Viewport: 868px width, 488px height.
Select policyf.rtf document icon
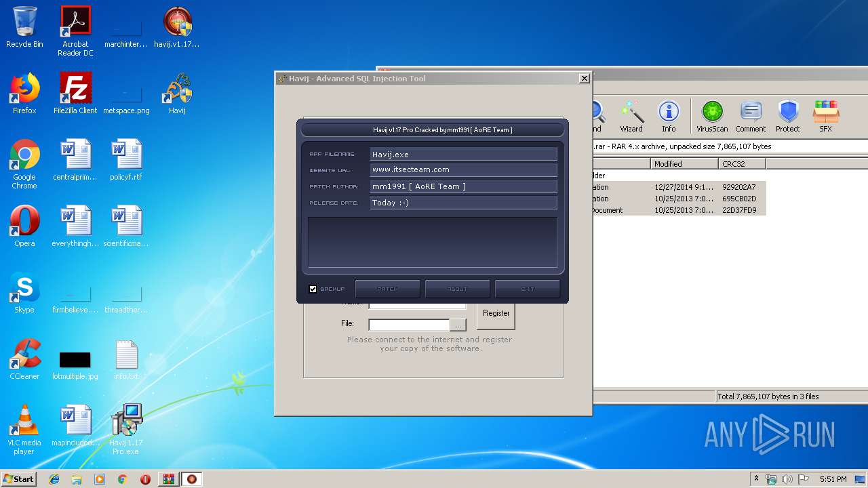[x=126, y=160]
